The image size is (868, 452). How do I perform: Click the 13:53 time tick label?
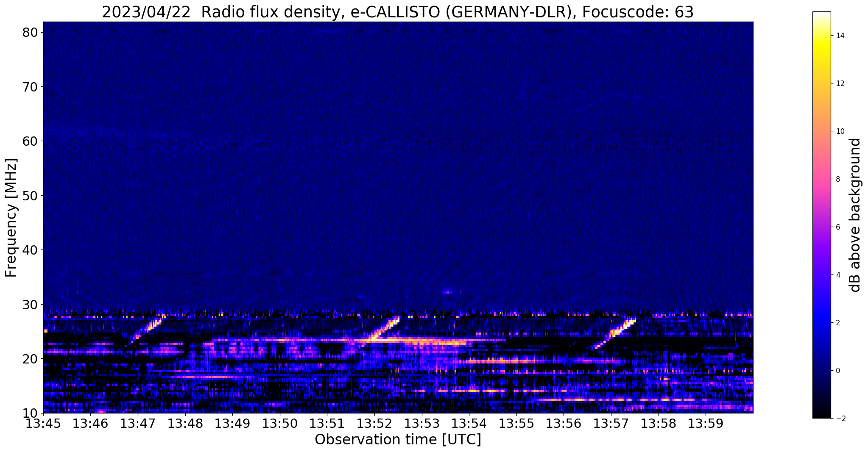click(422, 423)
